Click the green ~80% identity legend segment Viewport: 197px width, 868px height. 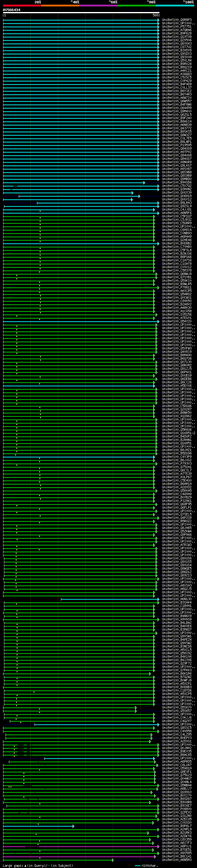[137, 6]
